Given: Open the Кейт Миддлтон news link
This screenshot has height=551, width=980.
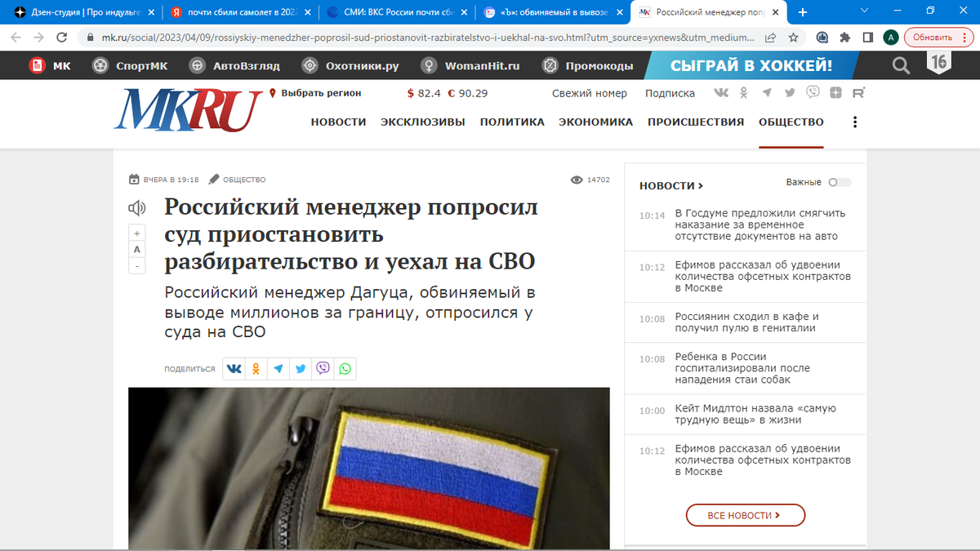Looking at the screenshot, I should pos(755,414).
